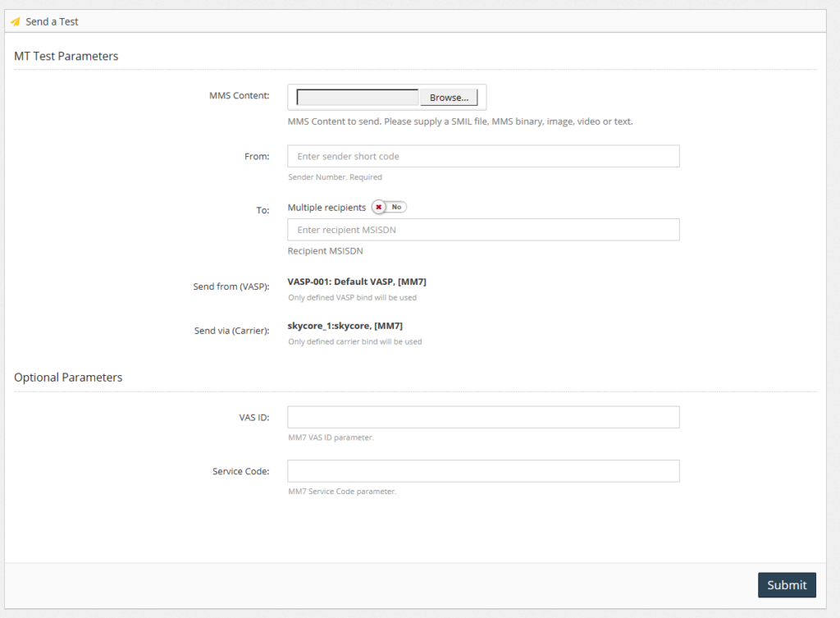This screenshot has height=618, width=840.
Task: Click into the VAS ID field
Action: coord(483,417)
